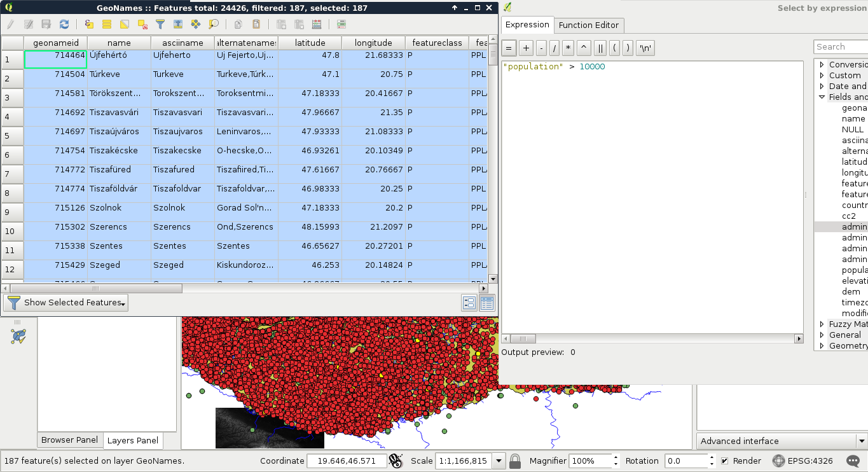Click the Select all features icon
The width and height of the screenshot is (868, 472).
coord(107,24)
